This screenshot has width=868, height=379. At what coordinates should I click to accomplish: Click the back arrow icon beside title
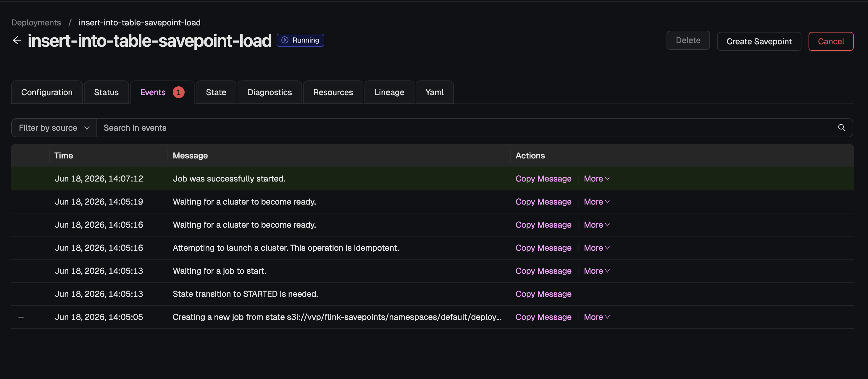[17, 41]
